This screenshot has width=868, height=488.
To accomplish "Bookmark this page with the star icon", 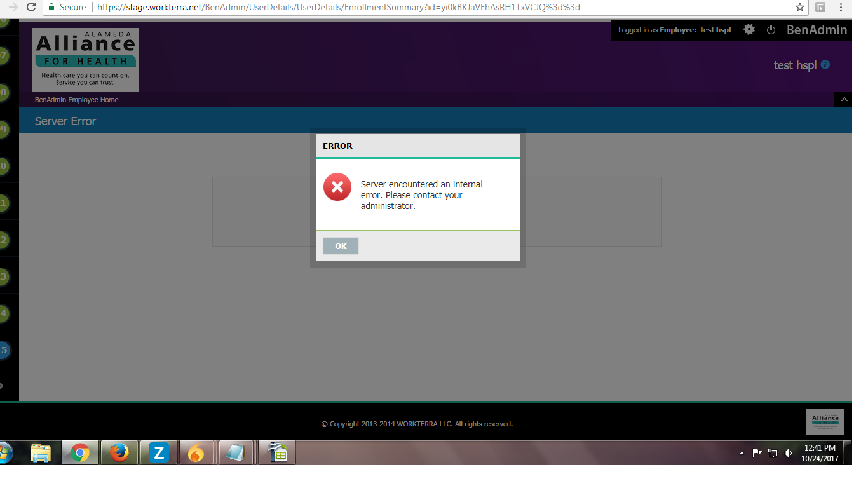I will point(800,7).
